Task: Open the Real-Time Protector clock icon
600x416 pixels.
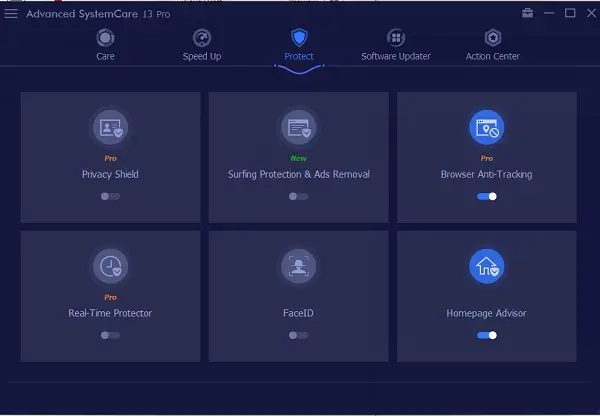Action: pyautogui.click(x=110, y=266)
